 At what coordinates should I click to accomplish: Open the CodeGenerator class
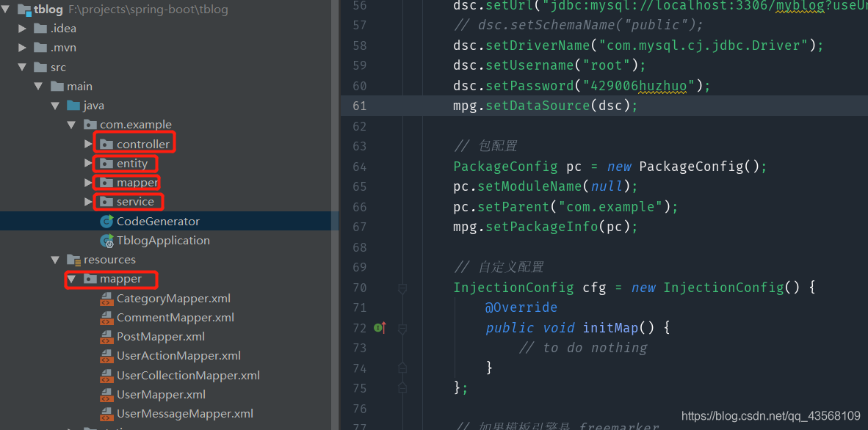click(158, 222)
